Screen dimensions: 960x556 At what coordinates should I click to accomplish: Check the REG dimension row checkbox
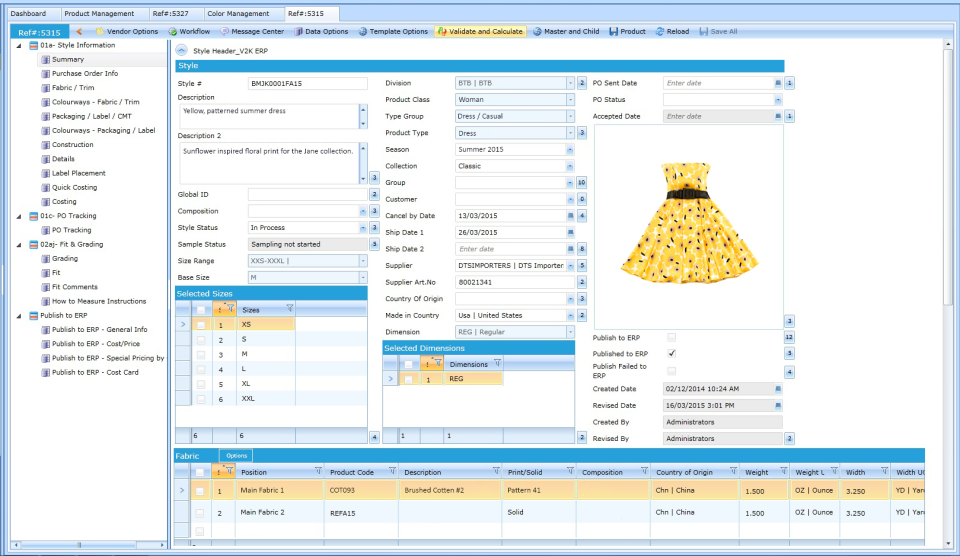point(408,379)
